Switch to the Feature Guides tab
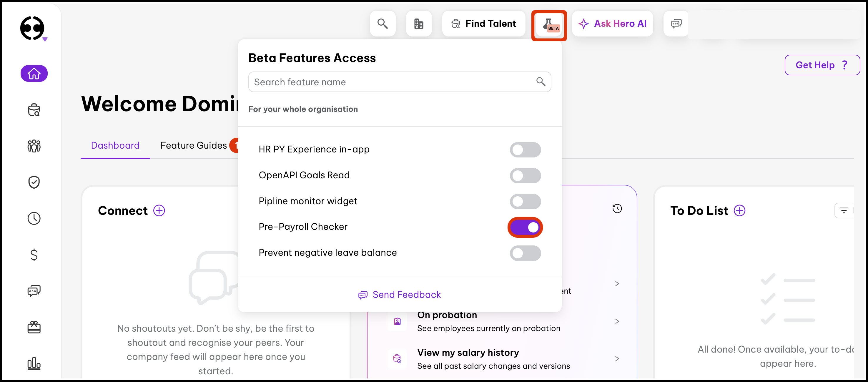 pos(194,145)
